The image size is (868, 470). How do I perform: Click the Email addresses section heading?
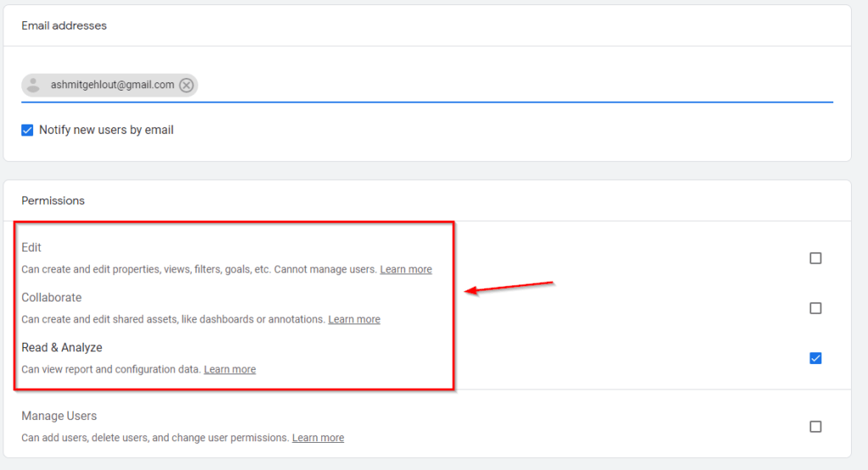64,25
